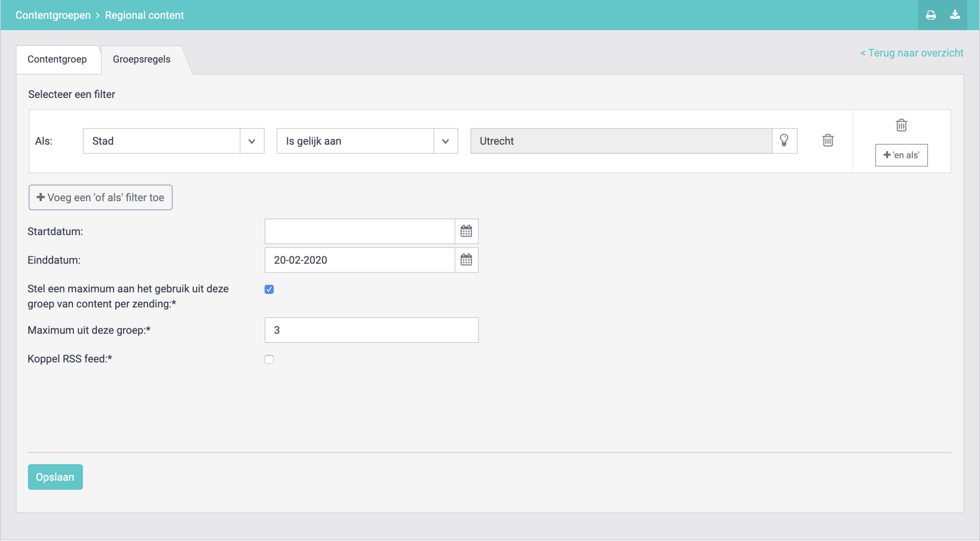Go back via 'Terug naar overzicht' link

[911, 53]
